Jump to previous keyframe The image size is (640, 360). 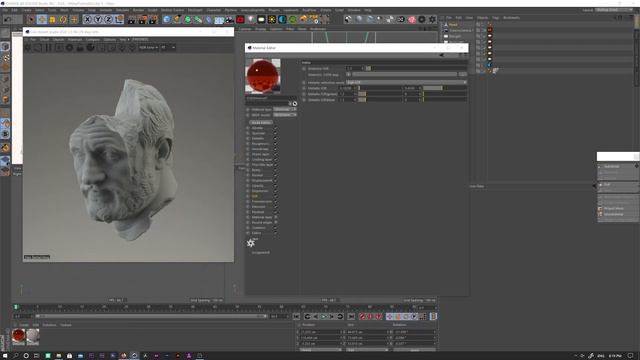[307, 316]
